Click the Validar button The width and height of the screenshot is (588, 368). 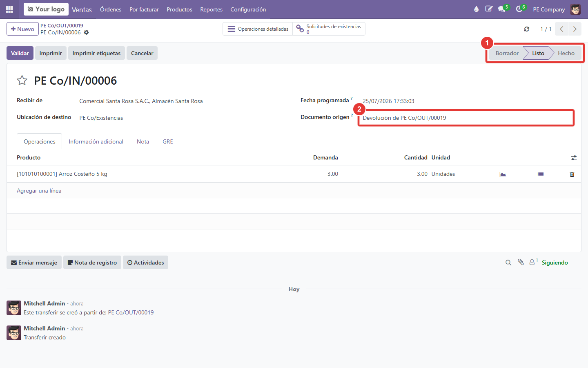(20, 53)
